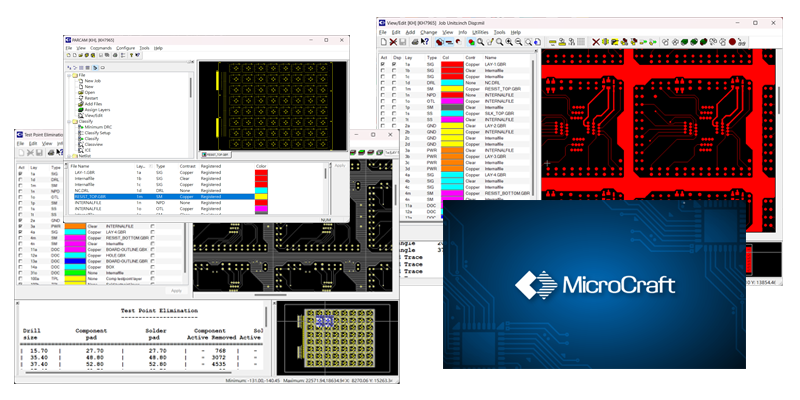Toggle Act checkbox for layer 3a in Test Point Elimination
The width and height of the screenshot is (800, 400).
point(21,226)
